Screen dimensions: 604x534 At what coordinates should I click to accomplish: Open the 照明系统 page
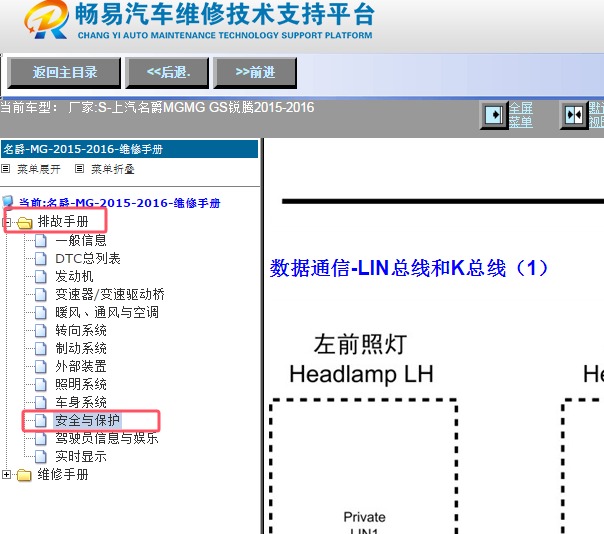click(81, 385)
